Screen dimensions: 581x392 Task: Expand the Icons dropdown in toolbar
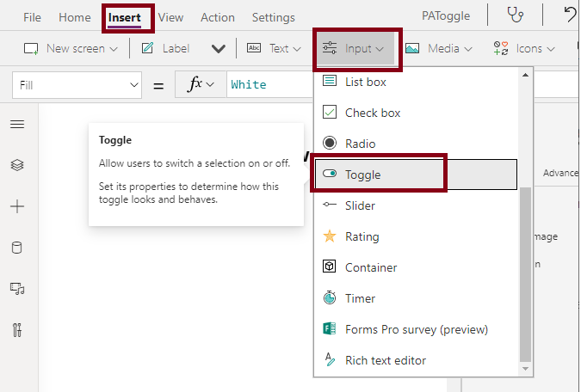pos(523,49)
